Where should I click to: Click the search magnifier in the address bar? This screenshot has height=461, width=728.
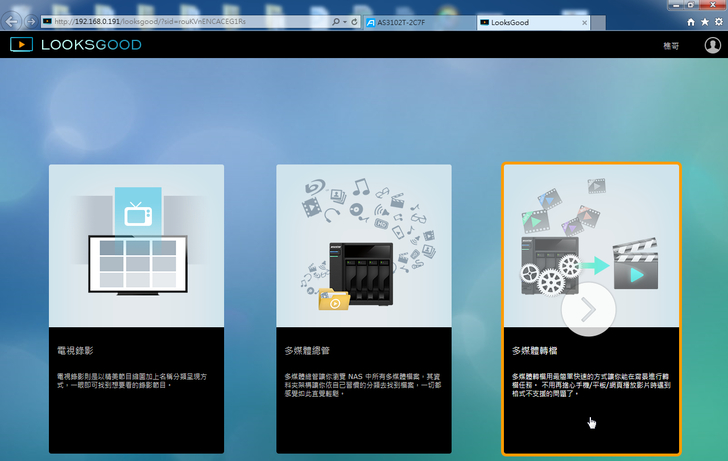click(334, 21)
